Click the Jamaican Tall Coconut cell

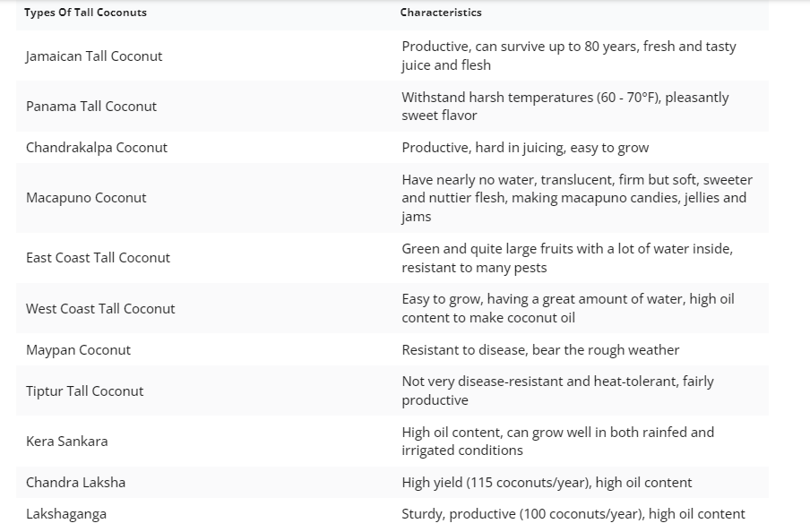94,56
